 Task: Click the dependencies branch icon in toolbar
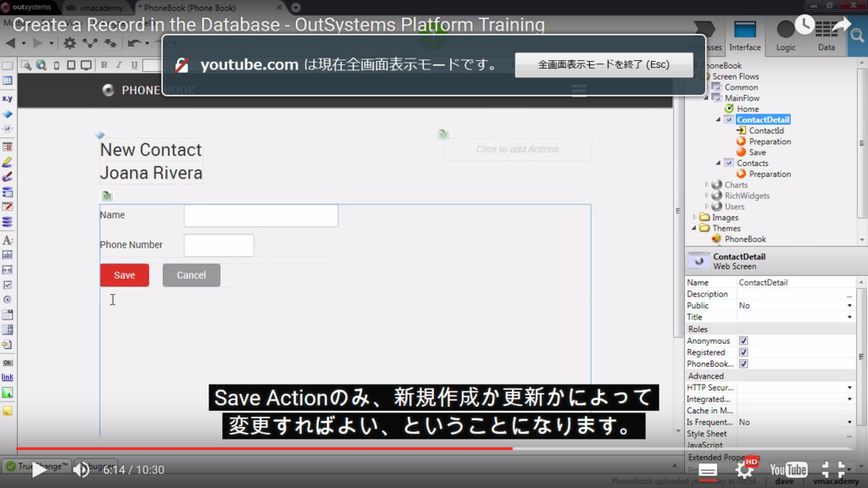90,43
